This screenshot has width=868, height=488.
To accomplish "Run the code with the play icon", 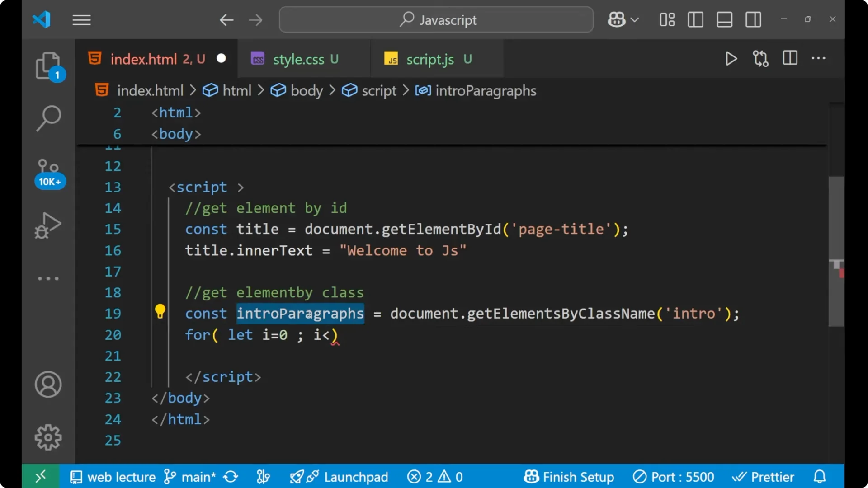I will pyautogui.click(x=731, y=58).
